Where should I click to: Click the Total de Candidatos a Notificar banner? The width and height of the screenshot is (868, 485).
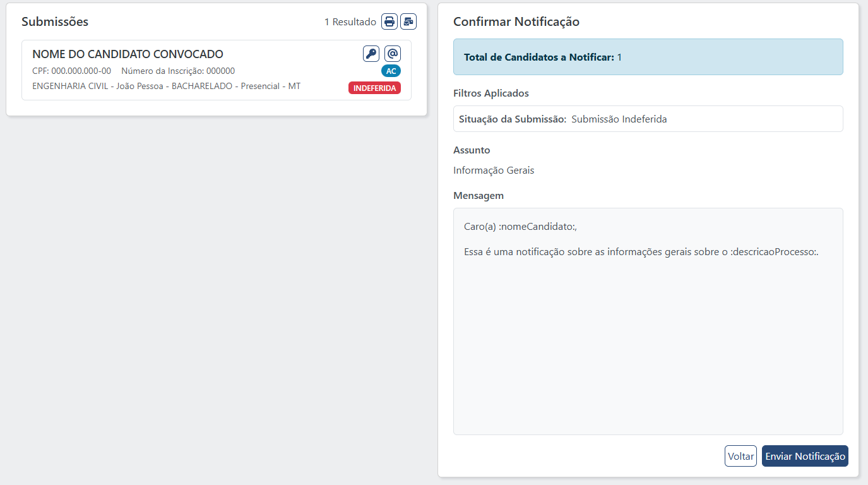tap(647, 57)
